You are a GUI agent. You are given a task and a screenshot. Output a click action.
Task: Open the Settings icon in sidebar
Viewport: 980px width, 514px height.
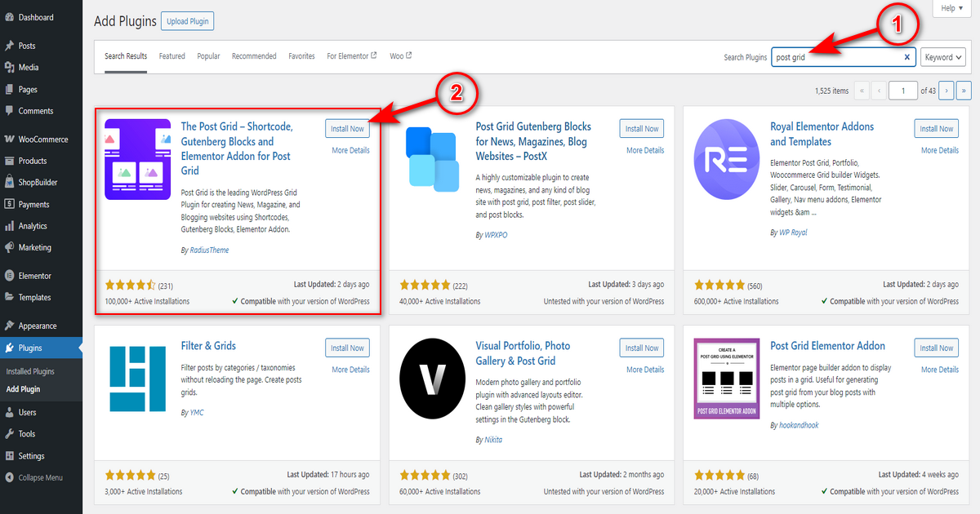(x=9, y=456)
